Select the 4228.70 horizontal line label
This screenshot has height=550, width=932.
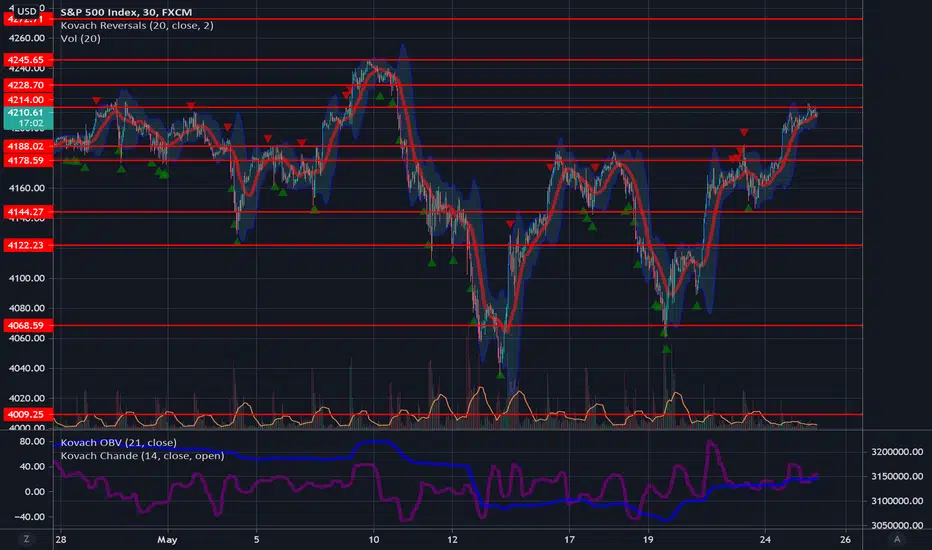(x=28, y=85)
